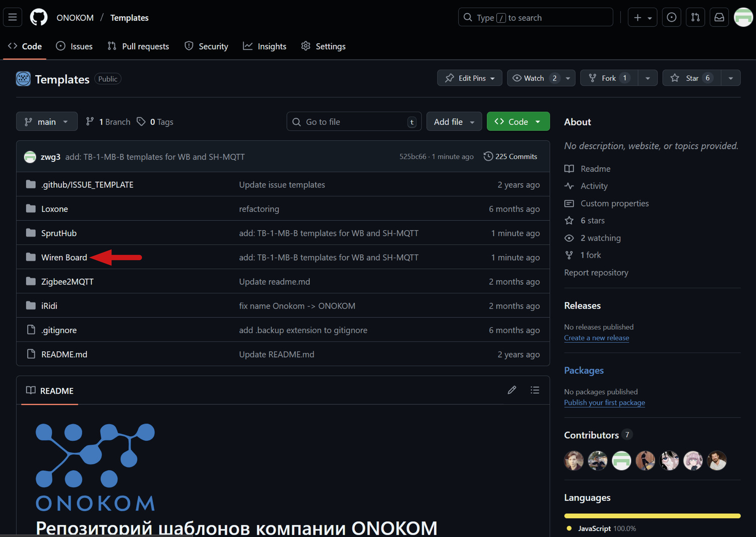
Task: Switch to the Insights tab
Action: [x=265, y=46]
